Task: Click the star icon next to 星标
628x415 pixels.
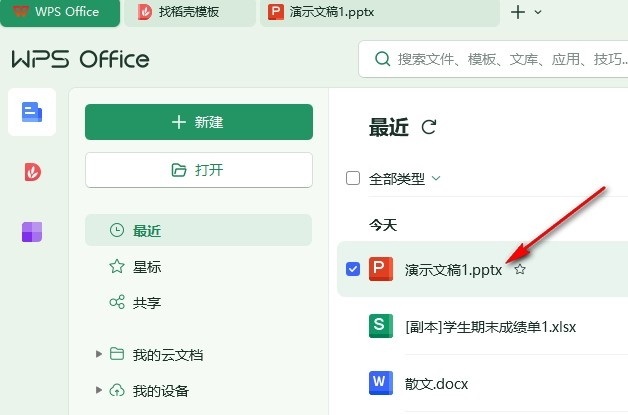Action: (x=117, y=266)
